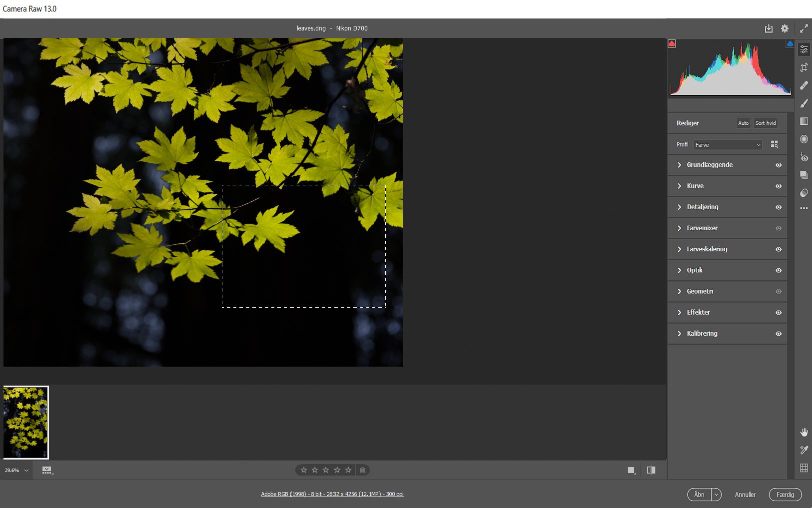Screen dimensions: 812x508
Task: Click the histogram display
Action: (x=731, y=68)
